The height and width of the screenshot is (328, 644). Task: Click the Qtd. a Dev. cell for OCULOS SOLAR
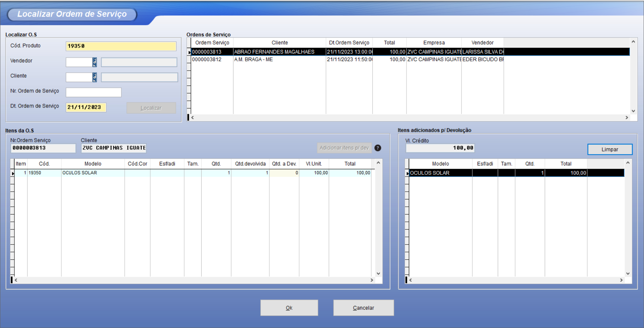284,173
